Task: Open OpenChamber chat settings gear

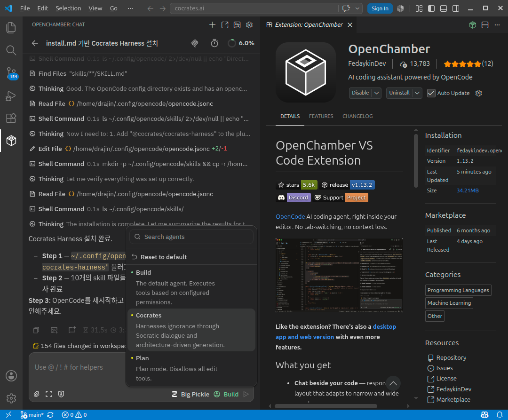Action: tap(249, 25)
